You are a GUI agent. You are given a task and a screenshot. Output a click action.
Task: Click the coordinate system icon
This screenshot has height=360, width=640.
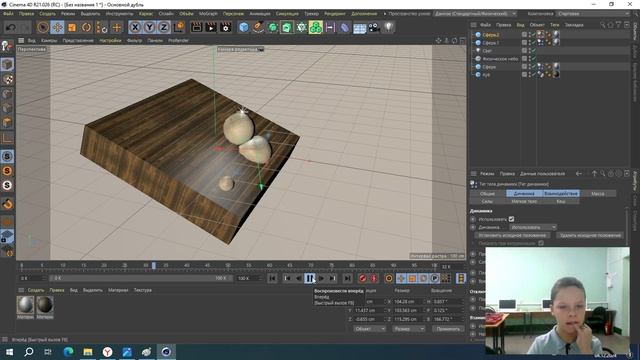178,27
